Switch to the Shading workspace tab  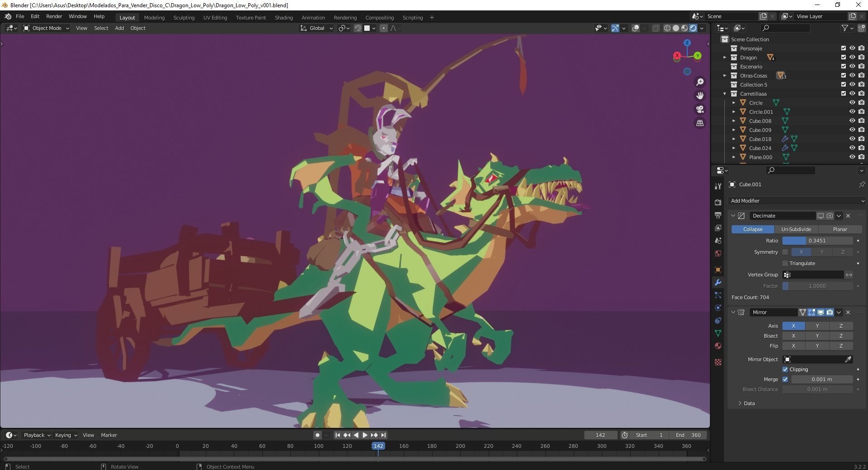(284, 18)
